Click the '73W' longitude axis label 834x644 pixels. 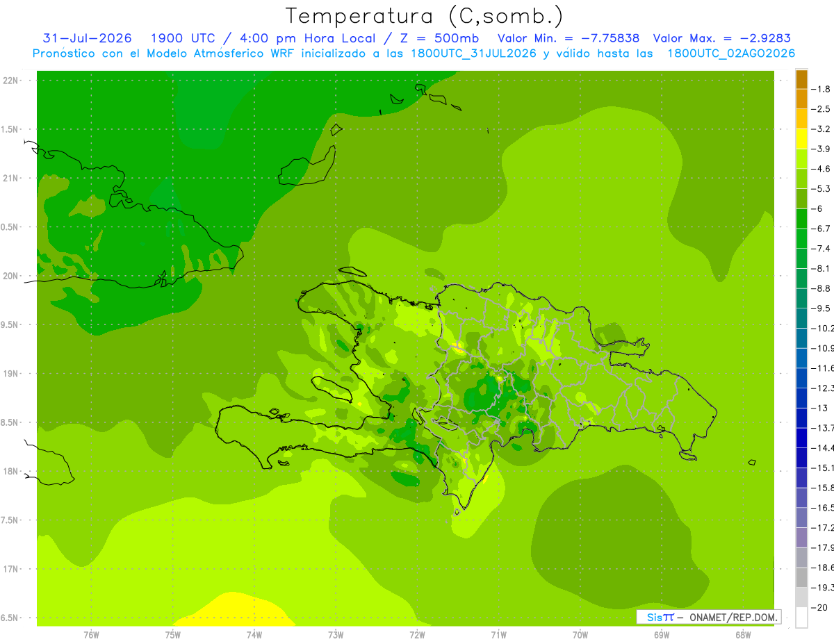tap(336, 634)
